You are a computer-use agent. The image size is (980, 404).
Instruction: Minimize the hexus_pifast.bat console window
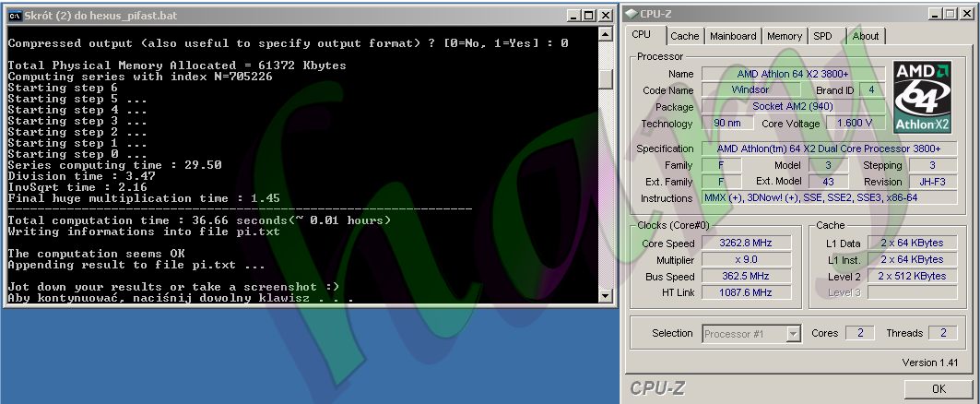coord(573,16)
